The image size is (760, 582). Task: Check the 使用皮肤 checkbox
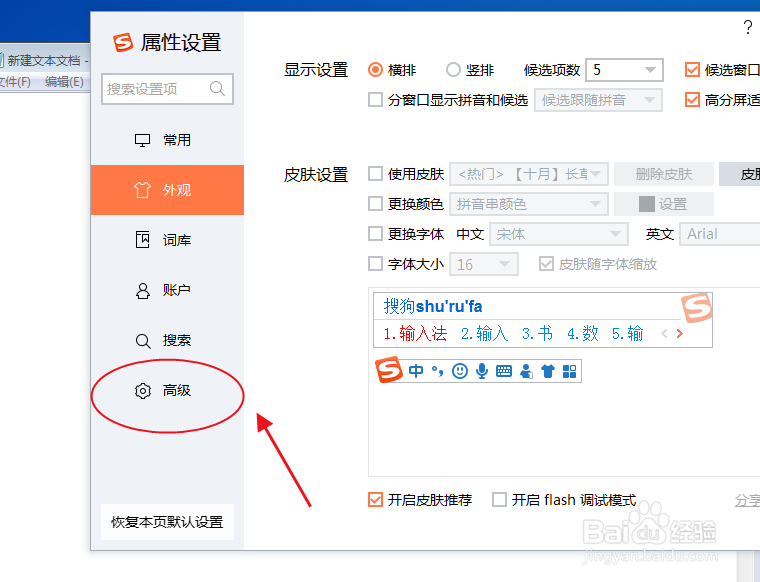coord(375,173)
